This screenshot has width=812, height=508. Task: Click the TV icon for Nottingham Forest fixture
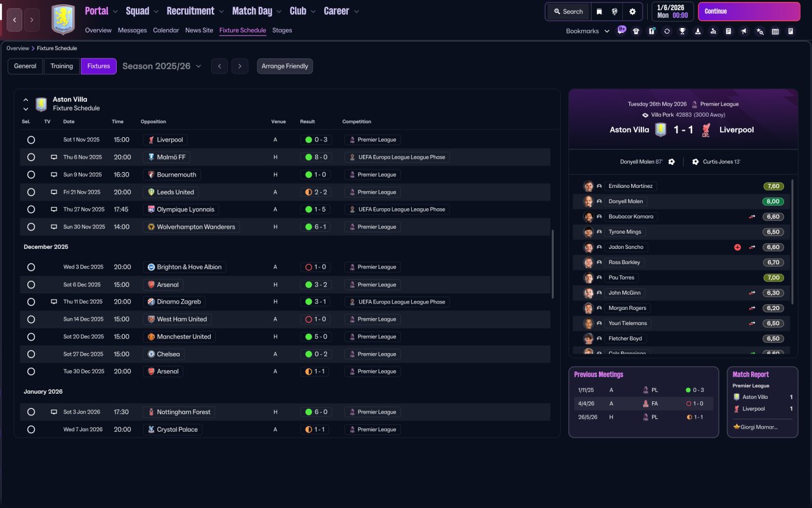tap(54, 412)
